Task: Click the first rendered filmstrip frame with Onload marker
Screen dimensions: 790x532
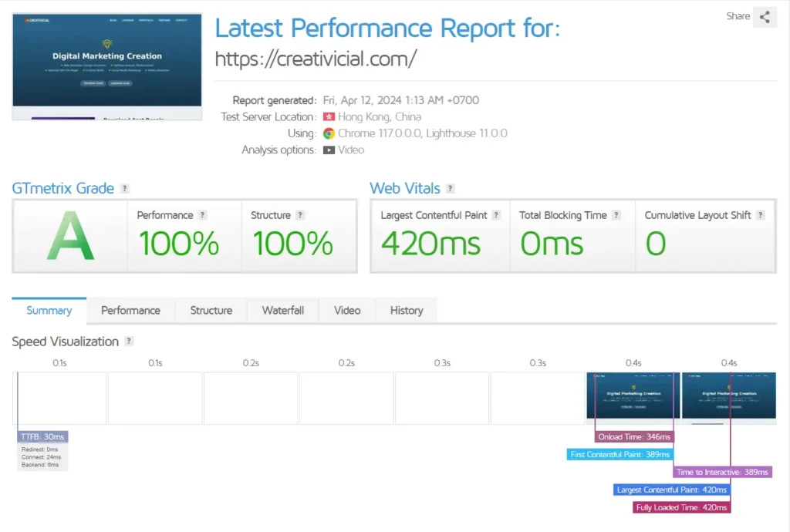Action: [633, 396]
